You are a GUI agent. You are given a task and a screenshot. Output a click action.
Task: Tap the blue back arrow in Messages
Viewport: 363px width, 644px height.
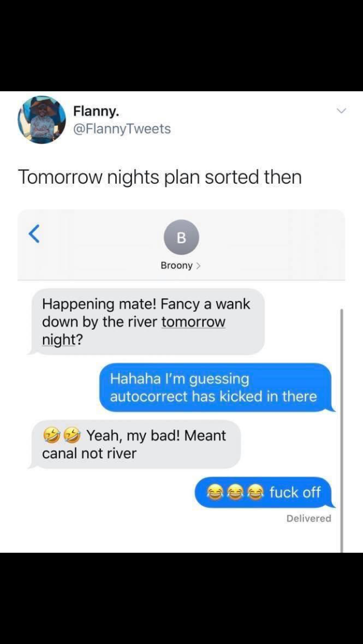point(34,235)
